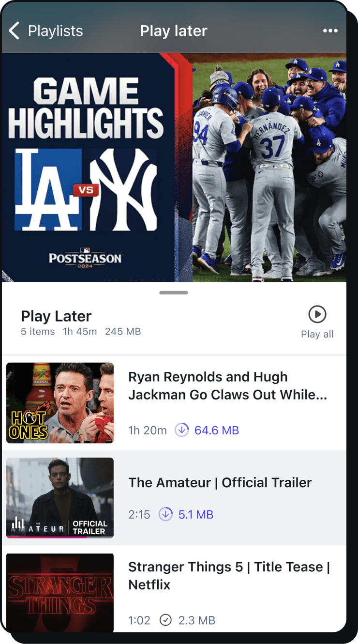
Task: Tap the 245 MB total size
Action: tap(123, 332)
